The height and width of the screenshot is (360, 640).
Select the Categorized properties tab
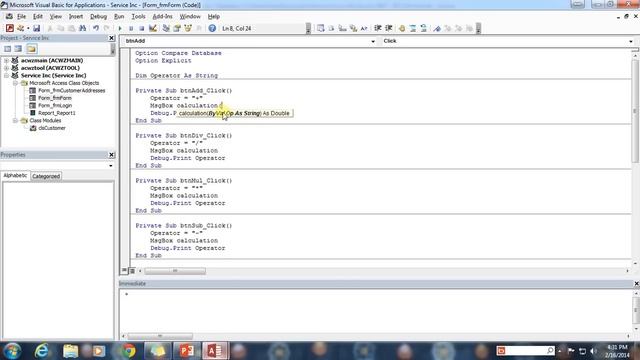click(46, 176)
